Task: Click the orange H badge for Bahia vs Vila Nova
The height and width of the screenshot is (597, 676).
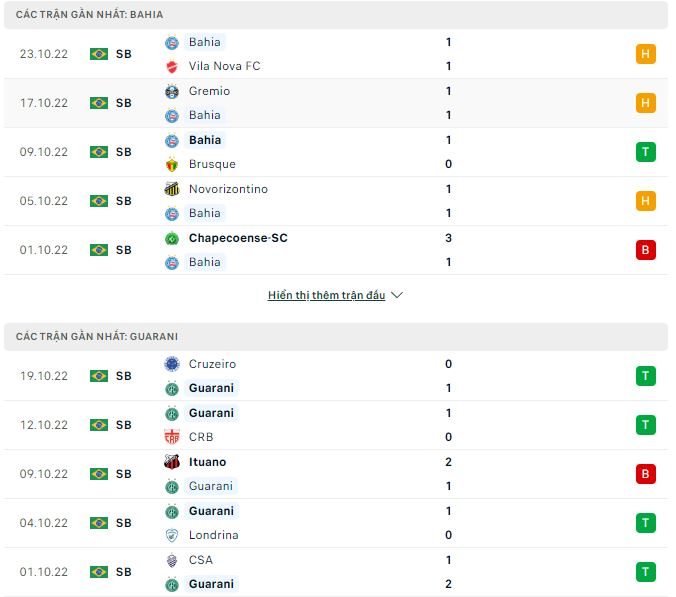Action: 645,54
